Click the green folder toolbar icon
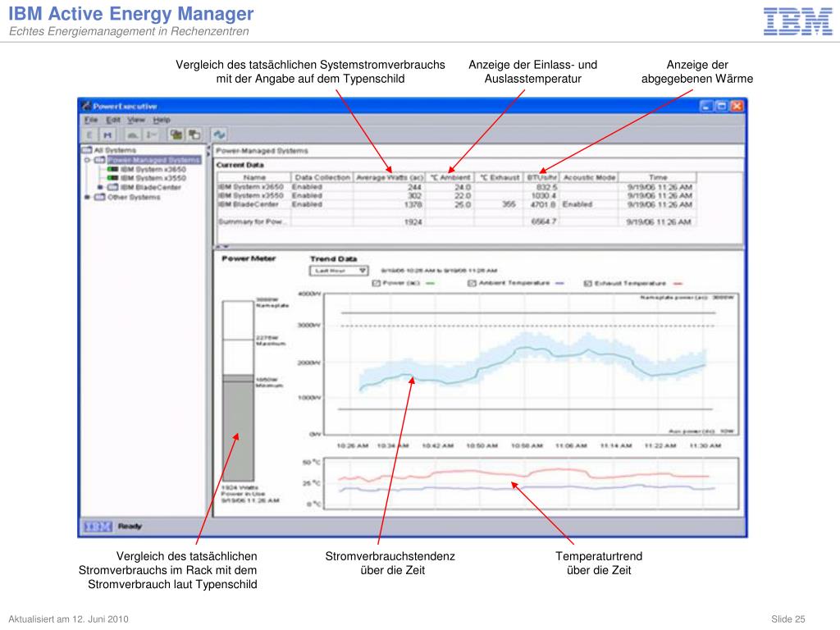The image size is (840, 630). point(176,135)
